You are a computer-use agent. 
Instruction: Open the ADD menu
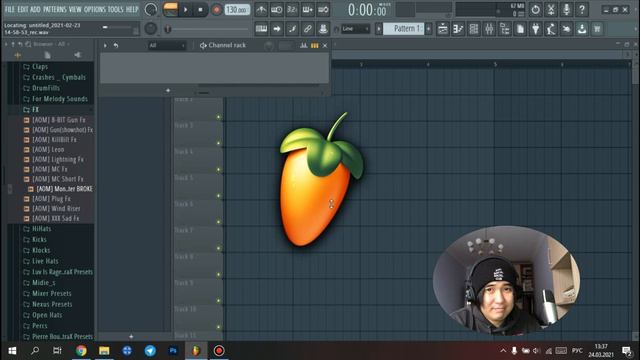36,9
